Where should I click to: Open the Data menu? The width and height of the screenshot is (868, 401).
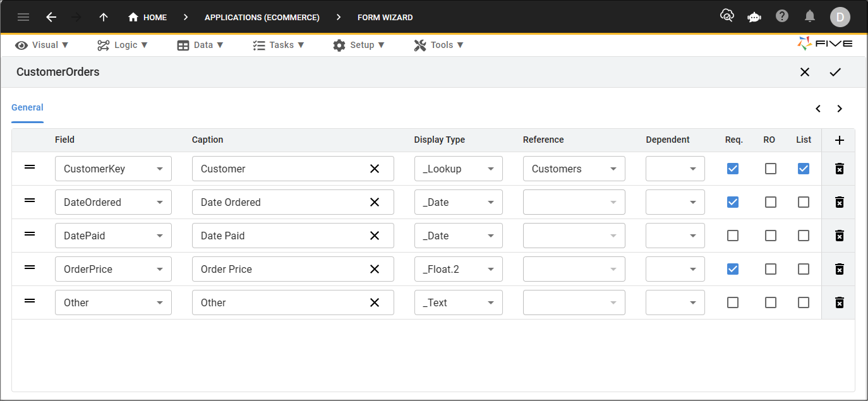pyautogui.click(x=200, y=45)
